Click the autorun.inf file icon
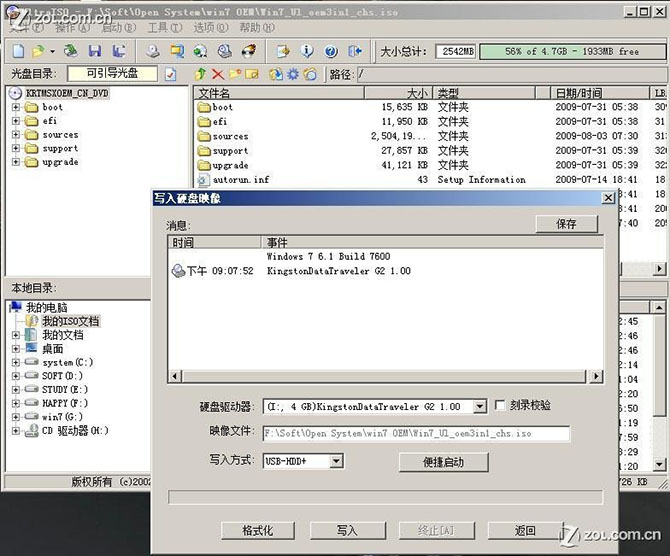Screen dimensions: 670x556 pos(204,180)
